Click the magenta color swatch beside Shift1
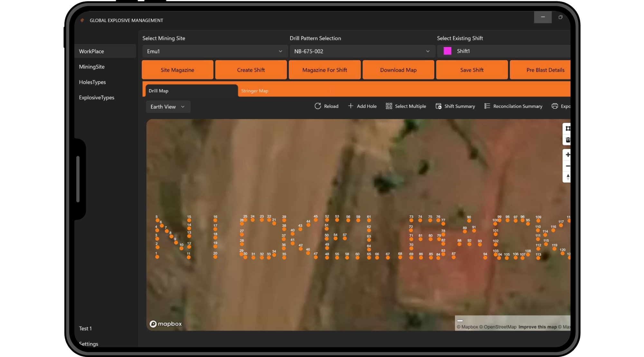 click(448, 51)
